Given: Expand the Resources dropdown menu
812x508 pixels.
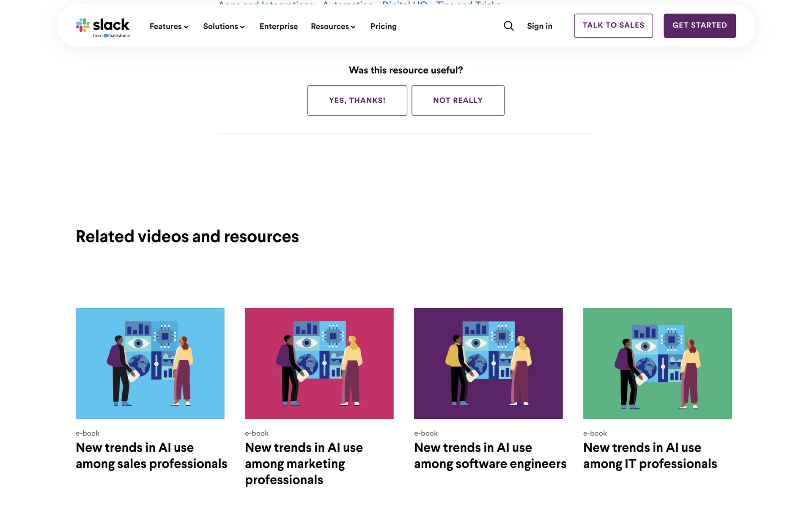Looking at the screenshot, I should (333, 26).
